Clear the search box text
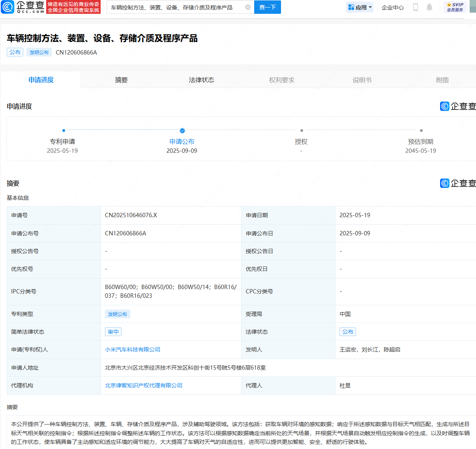This screenshot has height=449, width=476. point(248,7)
